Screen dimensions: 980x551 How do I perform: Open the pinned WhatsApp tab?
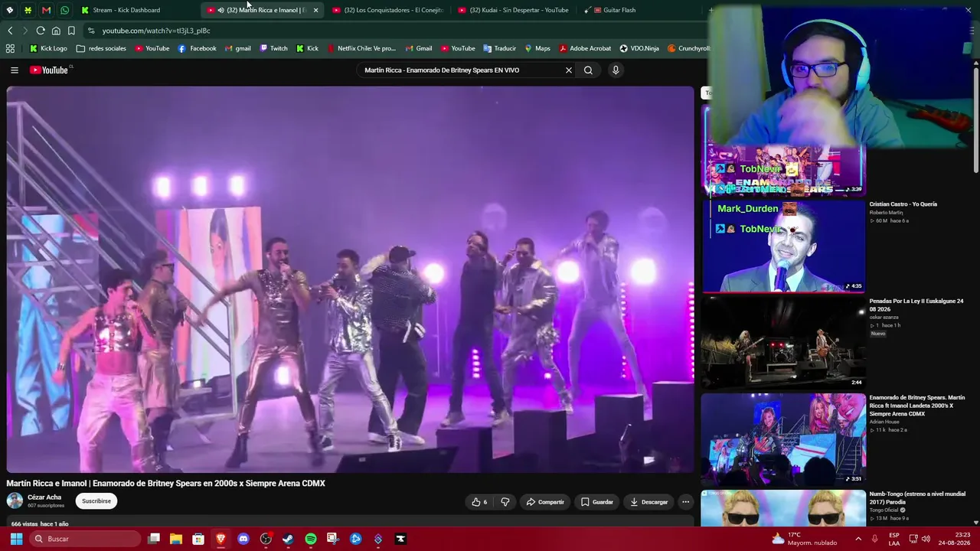[64, 10]
